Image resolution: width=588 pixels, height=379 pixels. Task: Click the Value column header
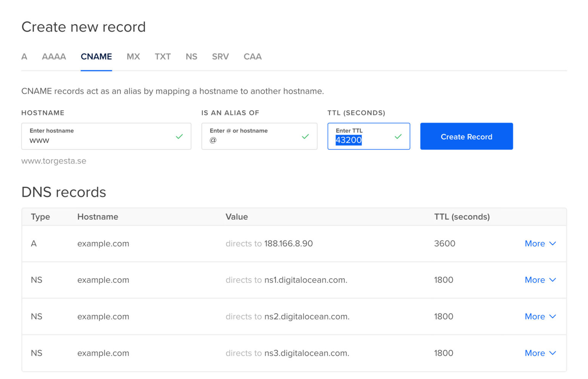(x=237, y=217)
